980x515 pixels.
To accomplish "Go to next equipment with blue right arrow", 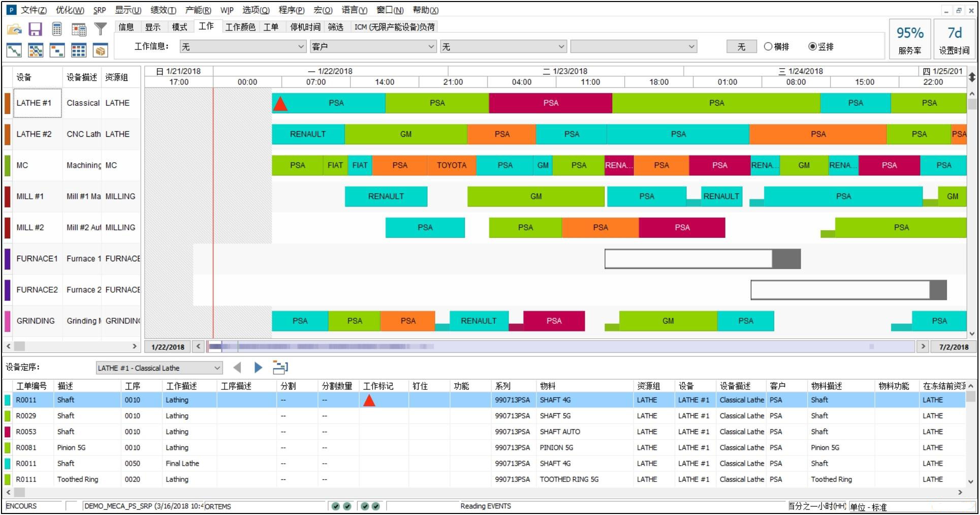I will [x=258, y=368].
